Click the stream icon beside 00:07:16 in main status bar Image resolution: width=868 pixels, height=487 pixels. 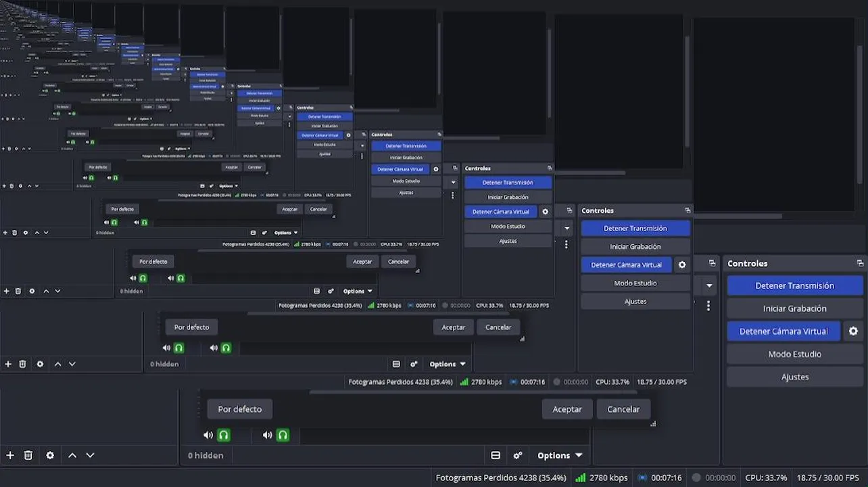pos(642,478)
